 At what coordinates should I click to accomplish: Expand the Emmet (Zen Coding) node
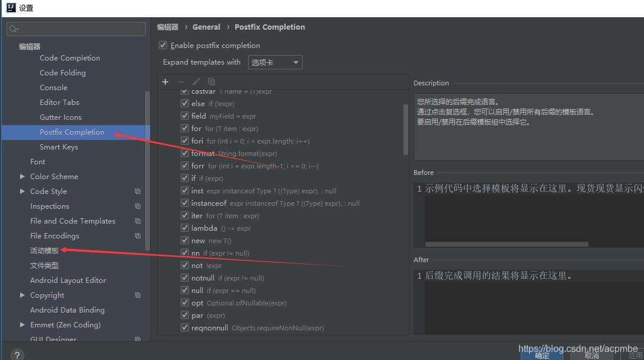22,324
